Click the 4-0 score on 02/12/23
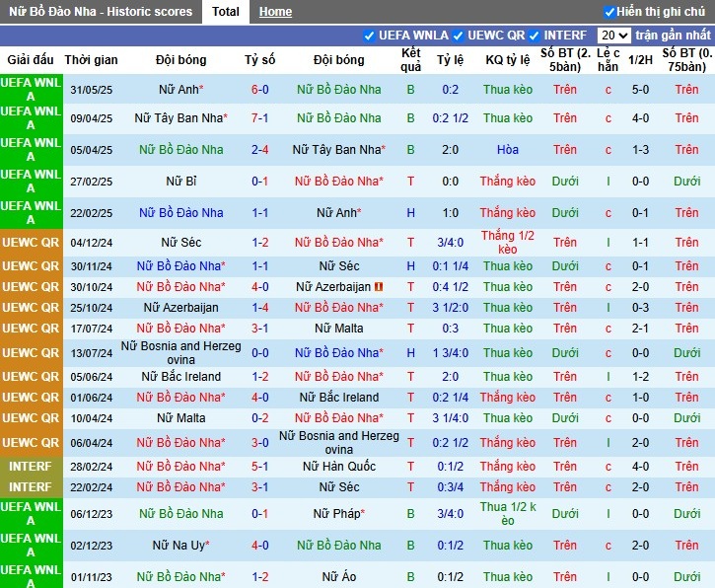Screen dimensions: 715x588 pos(260,546)
